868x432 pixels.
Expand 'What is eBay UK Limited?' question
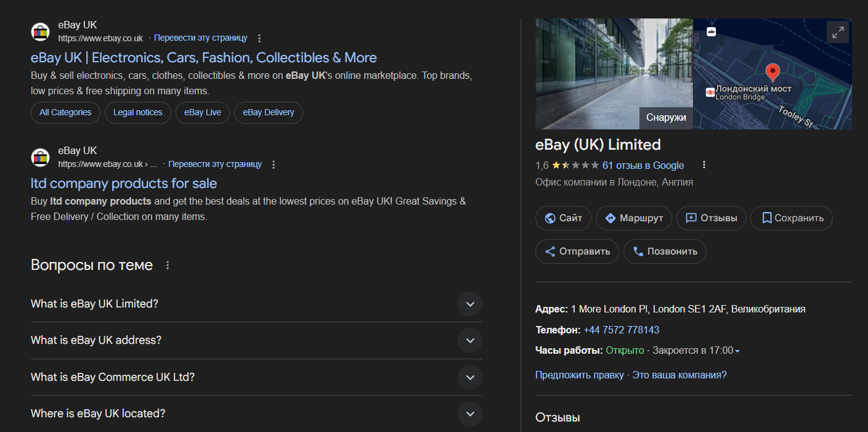click(469, 304)
